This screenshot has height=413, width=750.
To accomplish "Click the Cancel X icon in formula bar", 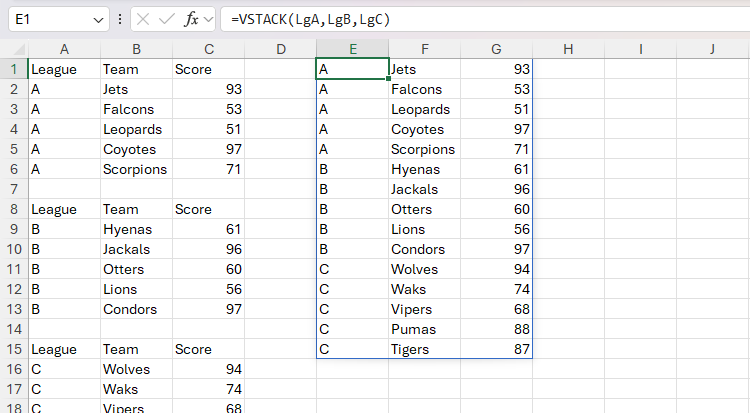I will pyautogui.click(x=143, y=19).
